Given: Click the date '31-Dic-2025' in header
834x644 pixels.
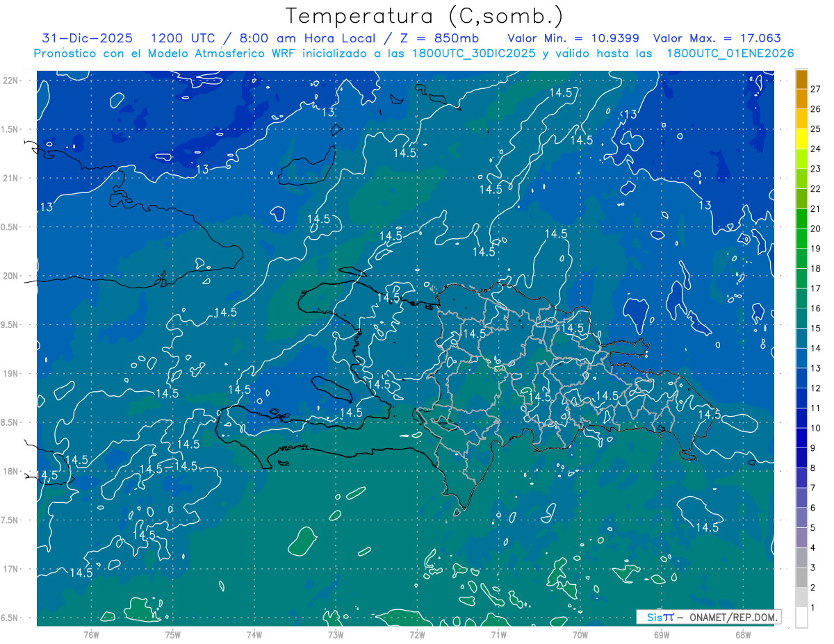Looking at the screenshot, I should (x=89, y=38).
